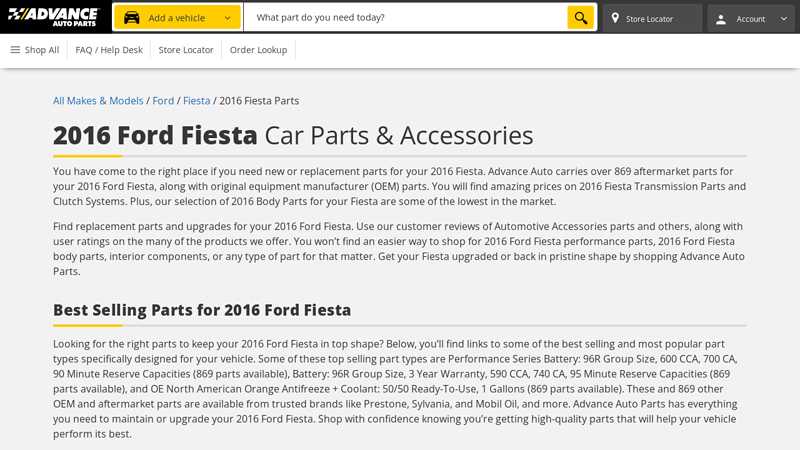Click the map pin icon in the header
Image resolution: width=800 pixels, height=450 pixels.
[x=615, y=19]
